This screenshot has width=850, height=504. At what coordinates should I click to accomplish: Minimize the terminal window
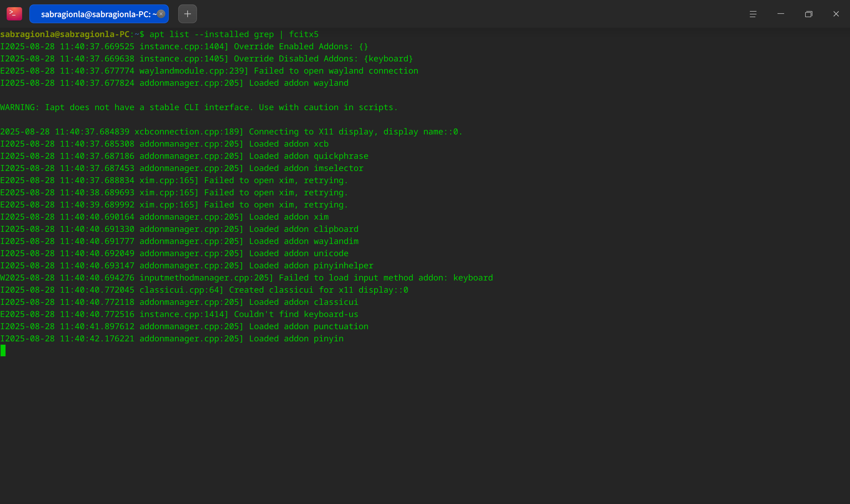coord(781,14)
